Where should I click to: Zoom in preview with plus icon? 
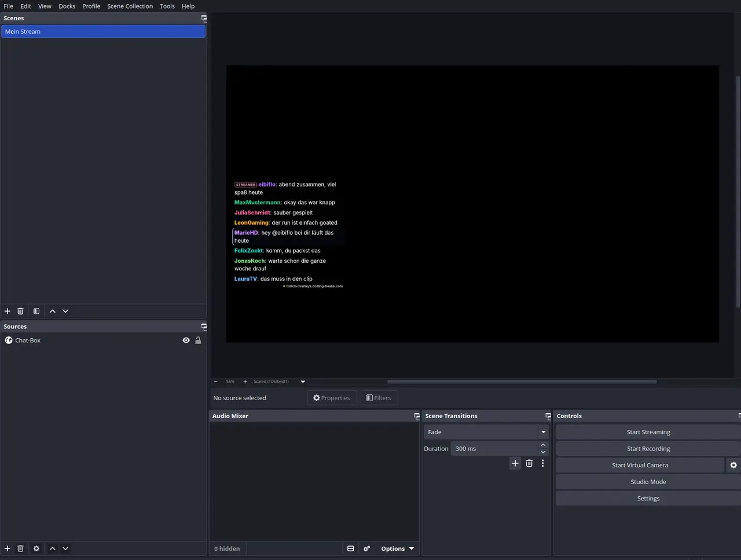245,382
